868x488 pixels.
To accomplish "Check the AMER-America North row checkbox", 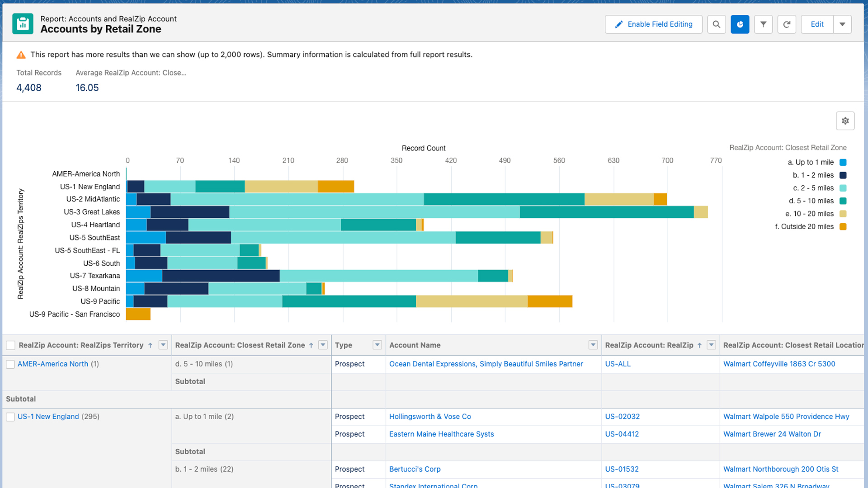I will pyautogui.click(x=10, y=364).
